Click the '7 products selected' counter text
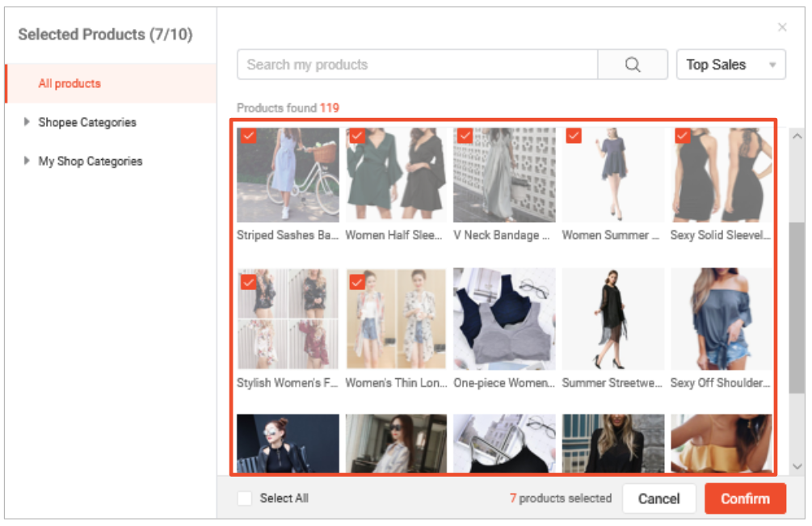 tap(561, 498)
